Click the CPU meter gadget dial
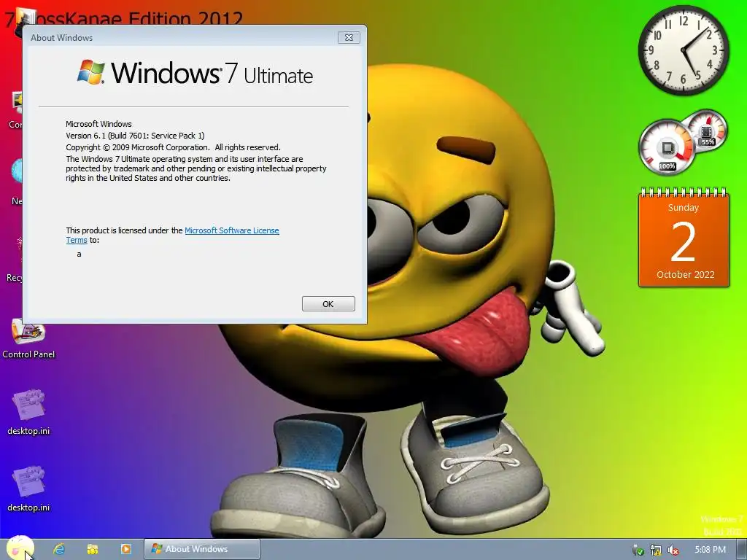 pyautogui.click(x=667, y=147)
